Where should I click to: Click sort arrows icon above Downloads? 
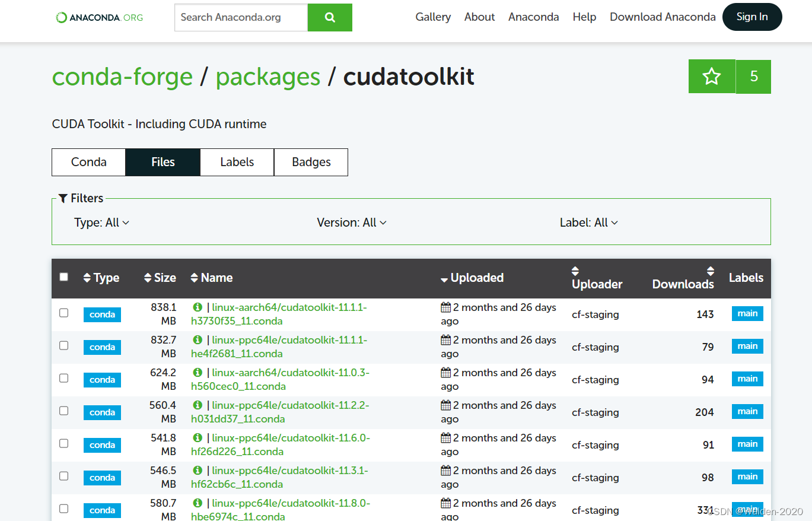click(x=711, y=271)
